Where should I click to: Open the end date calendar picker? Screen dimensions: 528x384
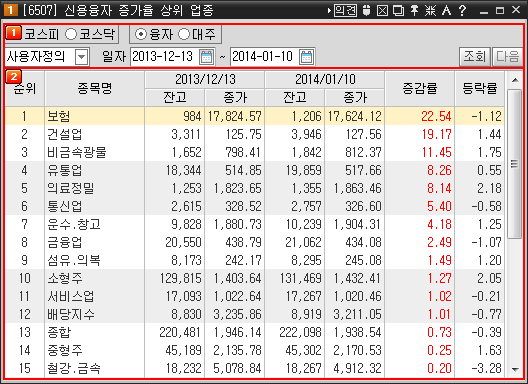306,57
